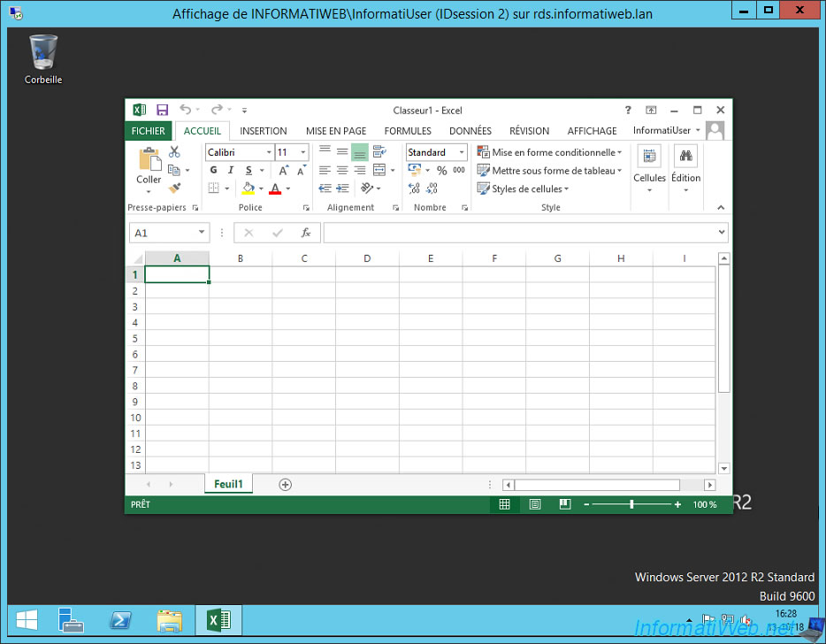This screenshot has height=644, width=826.
Task: Expand the formula bar
Action: 721,232
